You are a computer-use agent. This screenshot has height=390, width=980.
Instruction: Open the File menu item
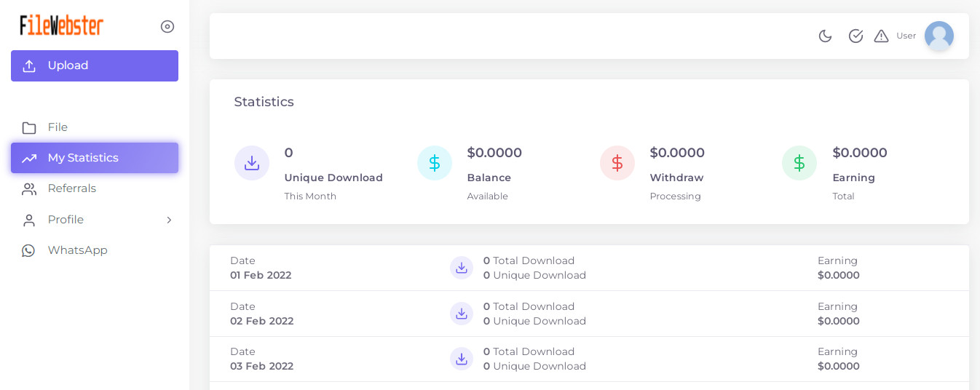point(58,127)
